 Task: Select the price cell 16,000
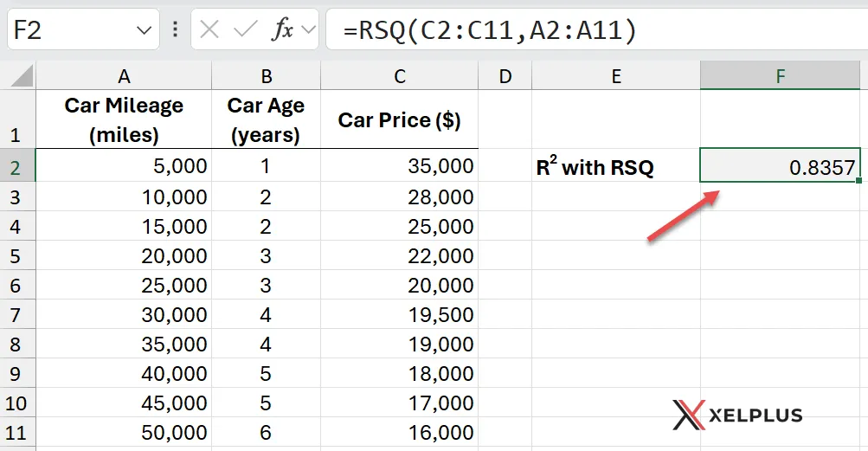pos(400,432)
